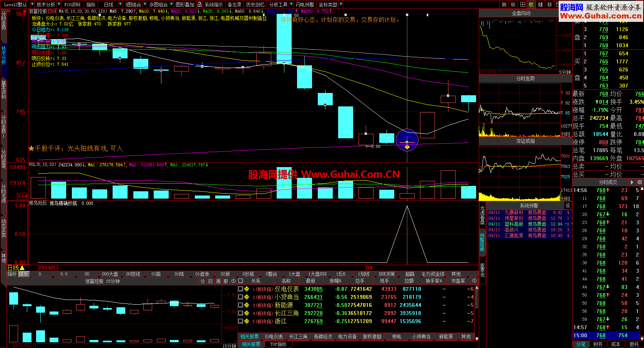Expand the 日线 period dropdown arrow
The height and width of the screenshot is (348, 644).
[120, 5]
